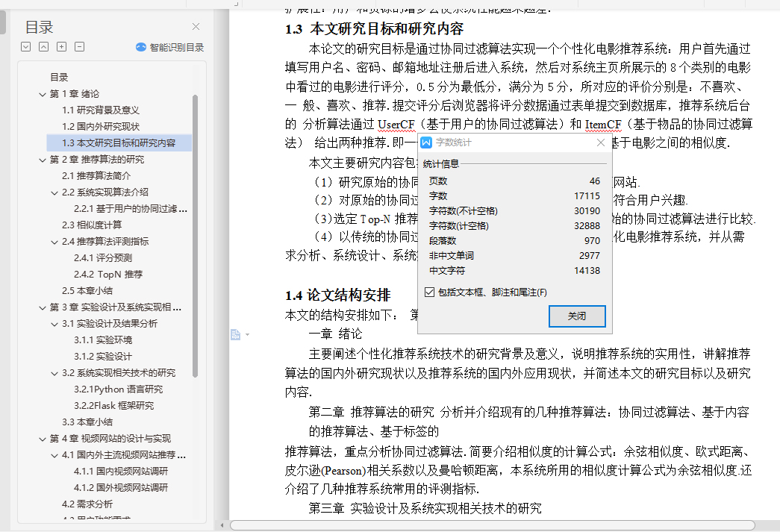Collapse 第 4 章 视频网站的设计与实现 node
This screenshot has width=780, height=532.
[x=43, y=439]
